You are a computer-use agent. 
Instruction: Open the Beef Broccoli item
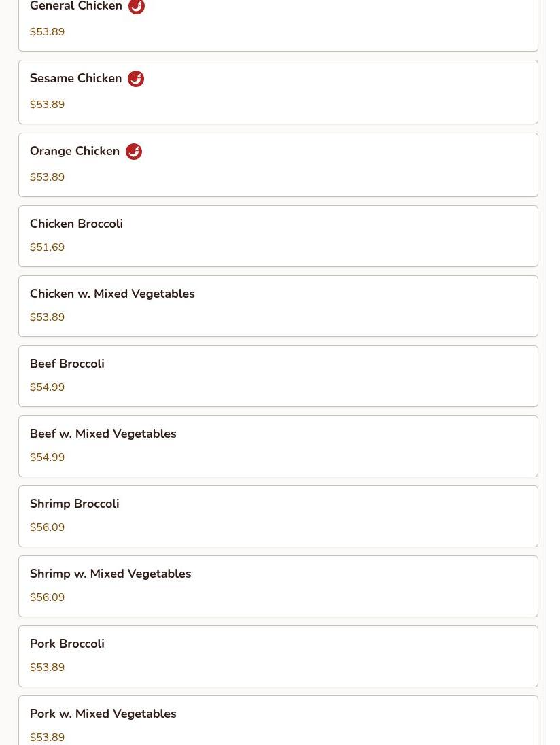(x=278, y=376)
